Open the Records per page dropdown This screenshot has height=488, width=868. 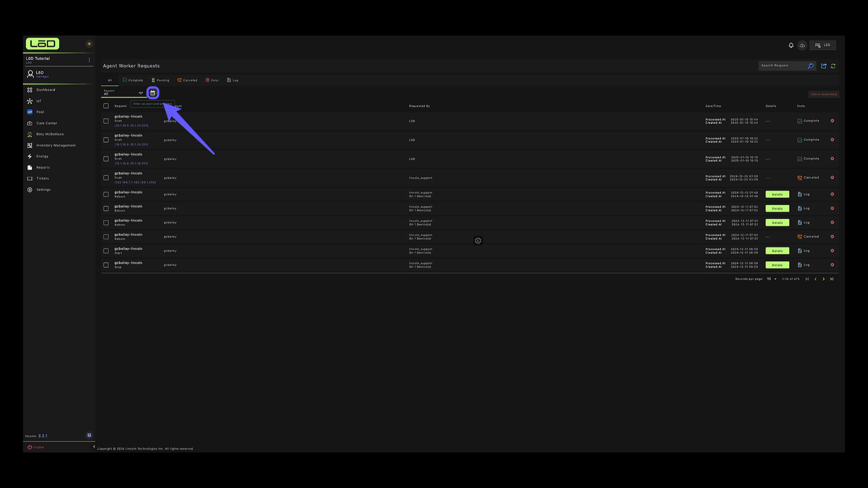(771, 279)
